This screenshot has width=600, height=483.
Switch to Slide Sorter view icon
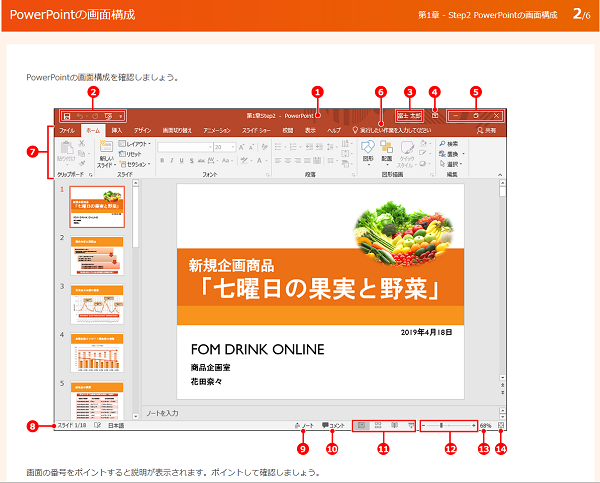click(x=378, y=425)
